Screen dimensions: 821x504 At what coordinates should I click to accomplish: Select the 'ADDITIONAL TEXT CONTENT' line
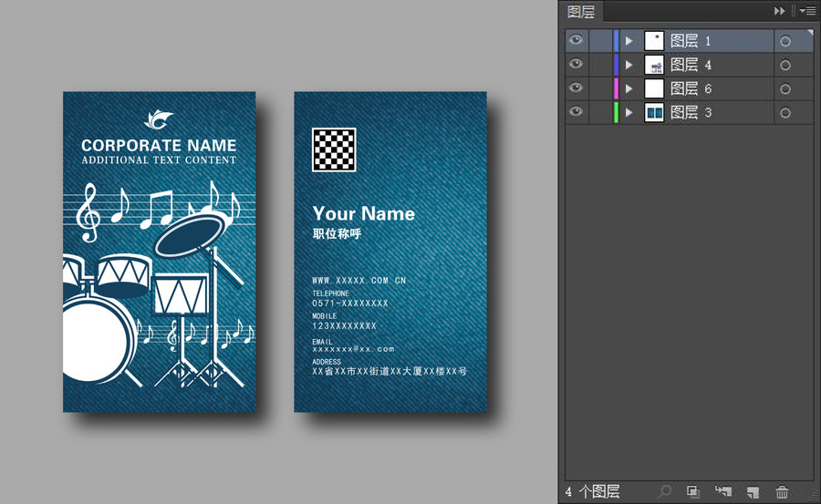[x=159, y=160]
